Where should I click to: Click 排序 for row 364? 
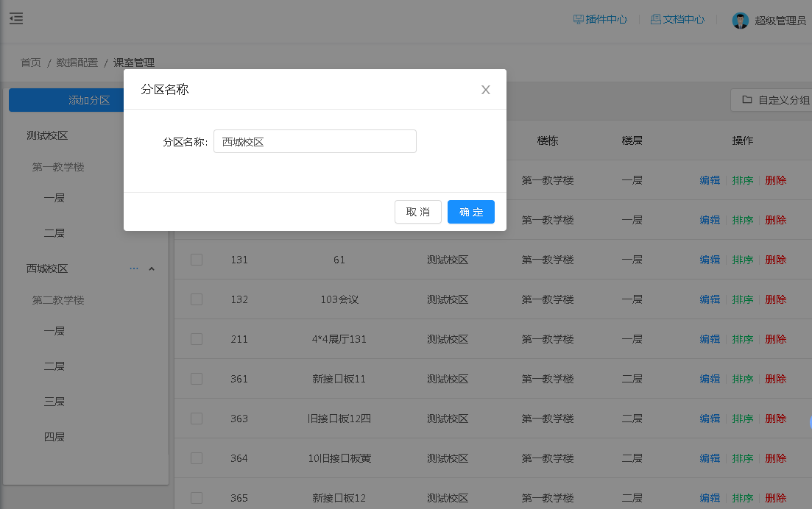click(x=743, y=458)
